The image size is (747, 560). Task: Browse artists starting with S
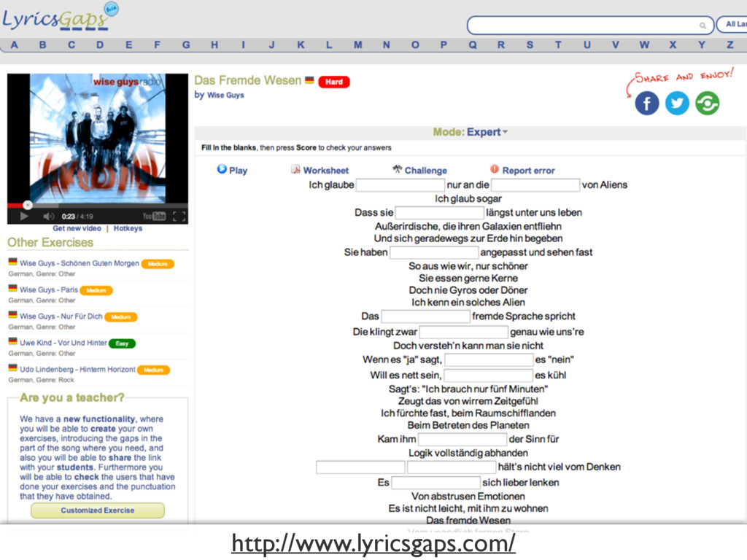pyautogui.click(x=530, y=44)
